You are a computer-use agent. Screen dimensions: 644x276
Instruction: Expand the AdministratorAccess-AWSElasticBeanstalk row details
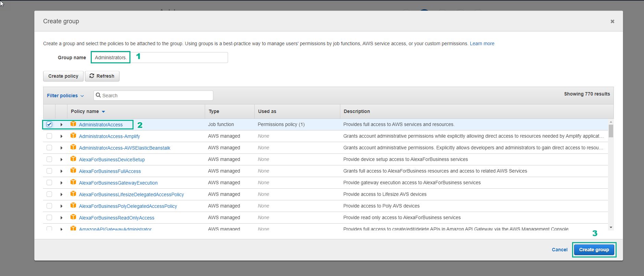(x=61, y=148)
